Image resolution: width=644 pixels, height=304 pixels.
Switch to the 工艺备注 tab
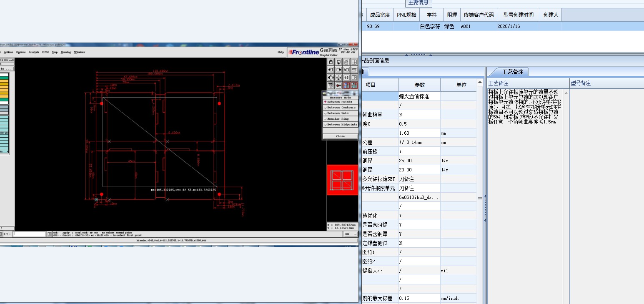pyautogui.click(x=512, y=72)
